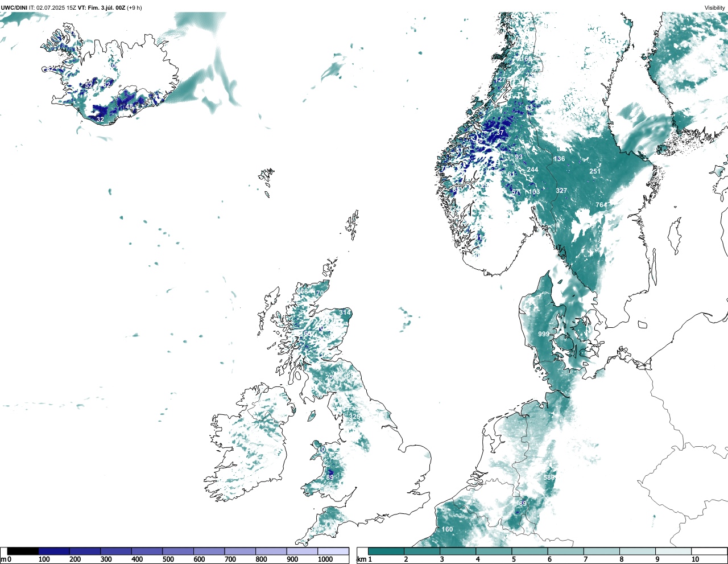Pick the 500–600 m legend swatch
The height and width of the screenshot is (564, 728).
click(178, 551)
